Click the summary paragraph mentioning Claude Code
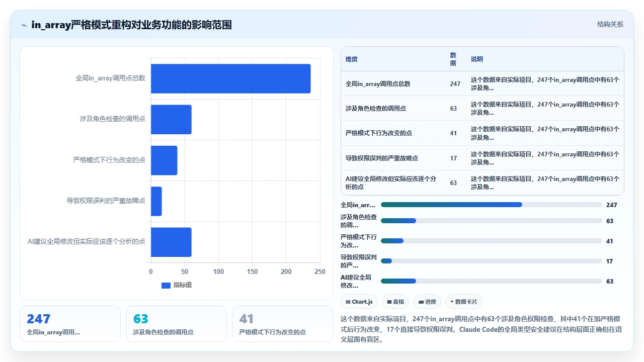 pos(482,329)
